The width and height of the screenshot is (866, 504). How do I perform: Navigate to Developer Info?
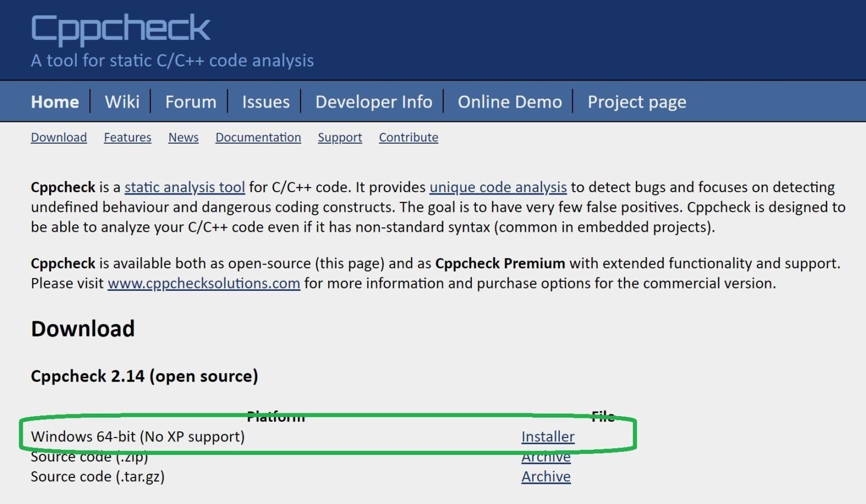(x=373, y=101)
